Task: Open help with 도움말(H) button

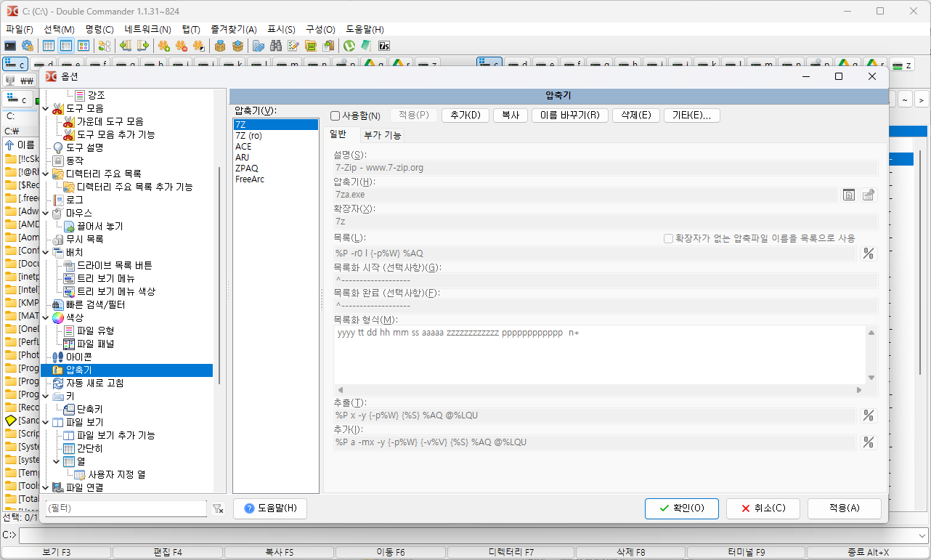Action: 270,508
